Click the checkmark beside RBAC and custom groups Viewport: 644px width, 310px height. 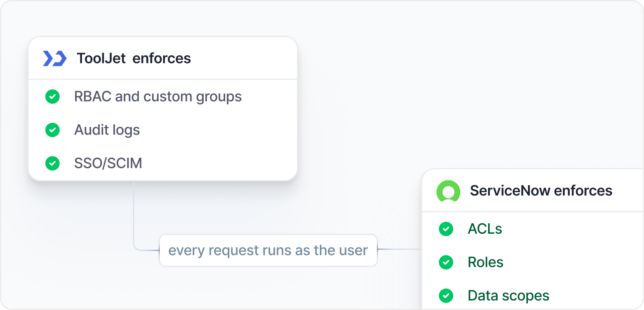click(x=52, y=97)
